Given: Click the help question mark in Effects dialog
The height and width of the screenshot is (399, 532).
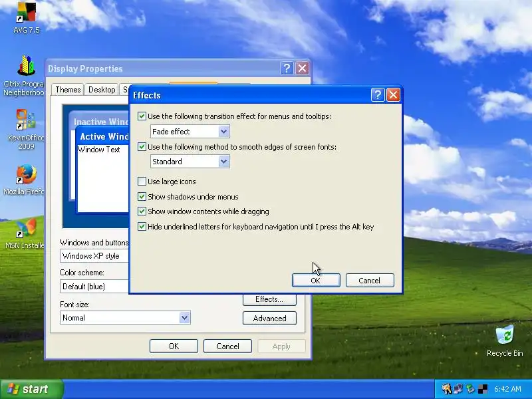Looking at the screenshot, I should (378, 95).
